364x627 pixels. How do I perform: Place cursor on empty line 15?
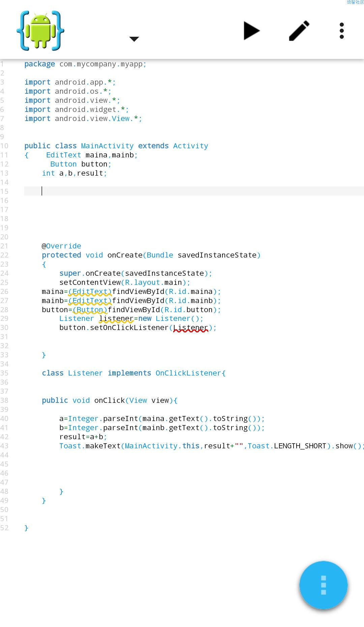(194, 191)
